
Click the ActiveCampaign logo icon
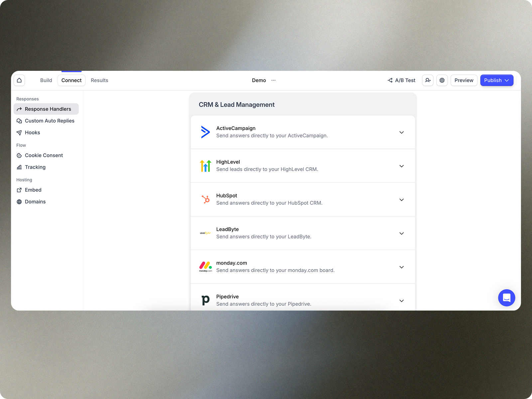[205, 132]
